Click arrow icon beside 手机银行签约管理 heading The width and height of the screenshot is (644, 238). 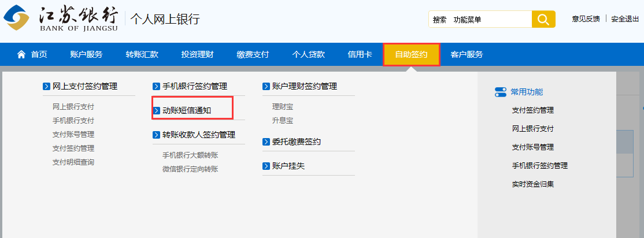[156, 87]
